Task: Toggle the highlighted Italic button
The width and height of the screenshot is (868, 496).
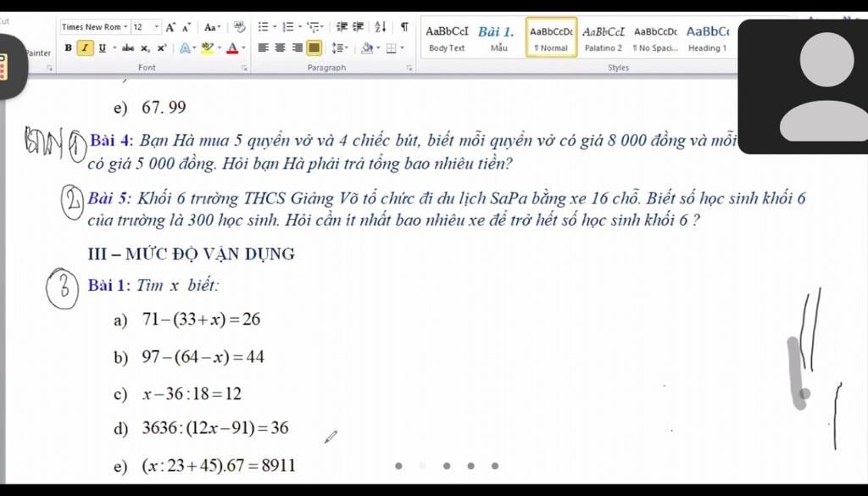Action: (85, 48)
